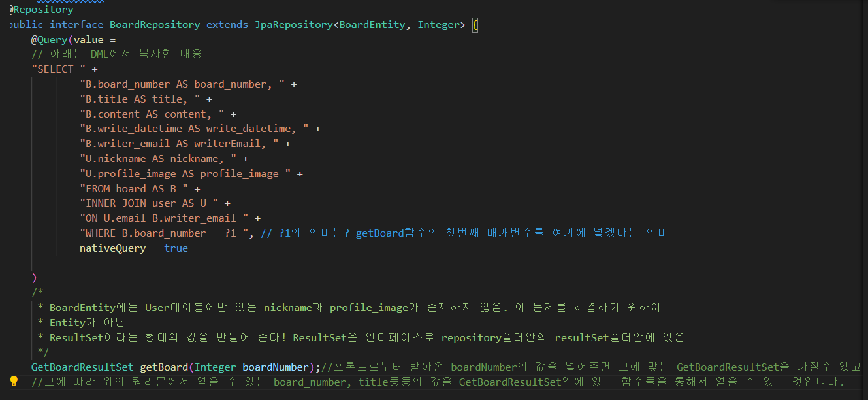Click the U.profile_image AS profile_image line

pyautogui.click(x=191, y=174)
